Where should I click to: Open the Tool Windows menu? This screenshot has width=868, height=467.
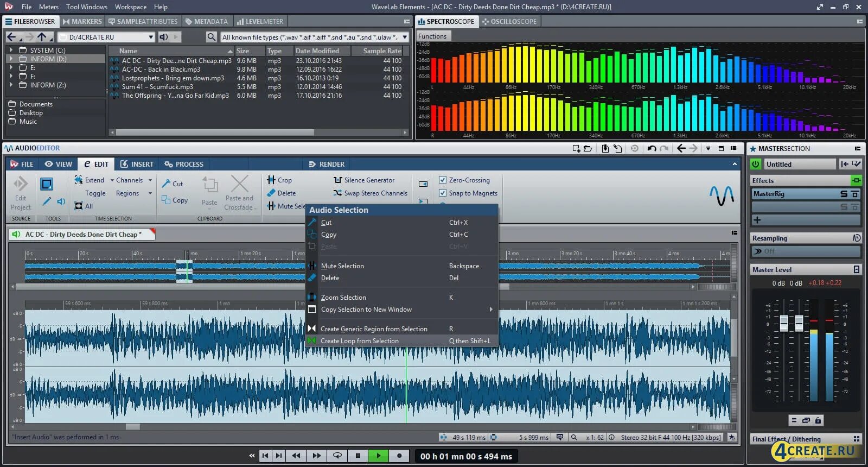pos(87,7)
